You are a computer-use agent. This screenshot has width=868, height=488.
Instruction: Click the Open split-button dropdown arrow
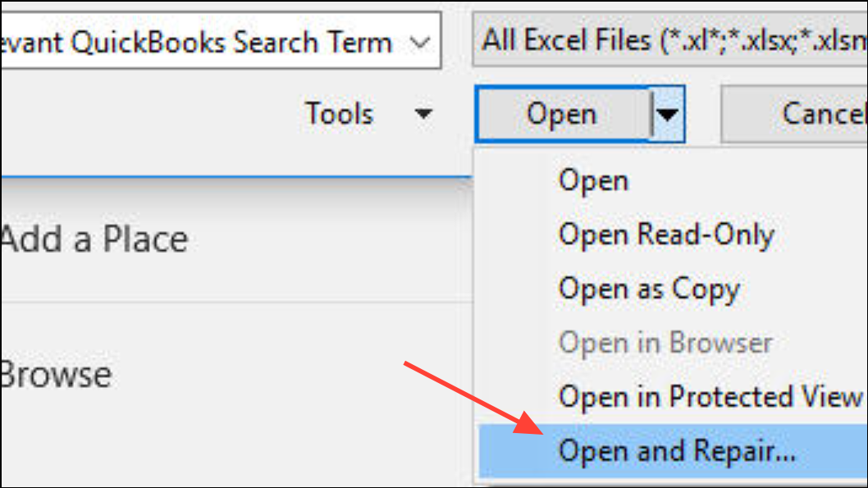[669, 114]
